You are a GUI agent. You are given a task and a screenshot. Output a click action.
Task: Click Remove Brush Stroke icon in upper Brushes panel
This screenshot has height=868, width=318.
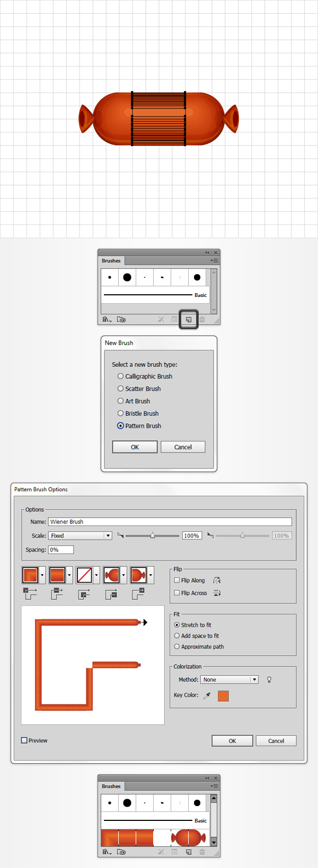point(161,320)
